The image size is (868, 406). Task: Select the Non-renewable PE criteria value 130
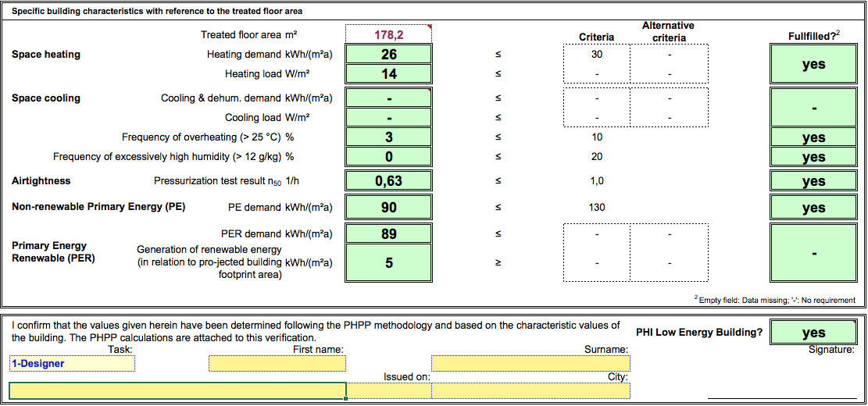(596, 208)
